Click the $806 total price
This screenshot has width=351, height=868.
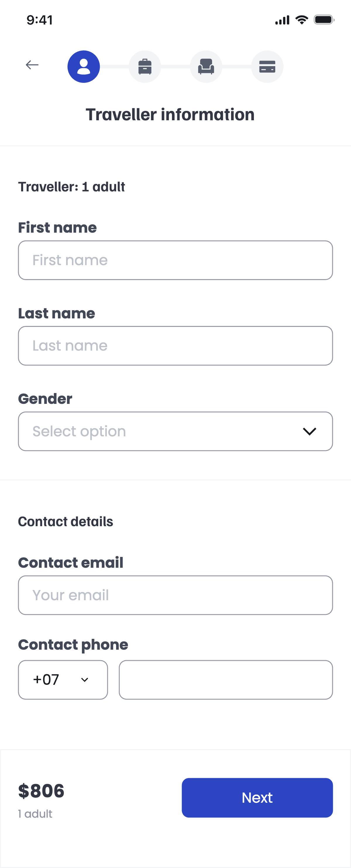coord(41,790)
